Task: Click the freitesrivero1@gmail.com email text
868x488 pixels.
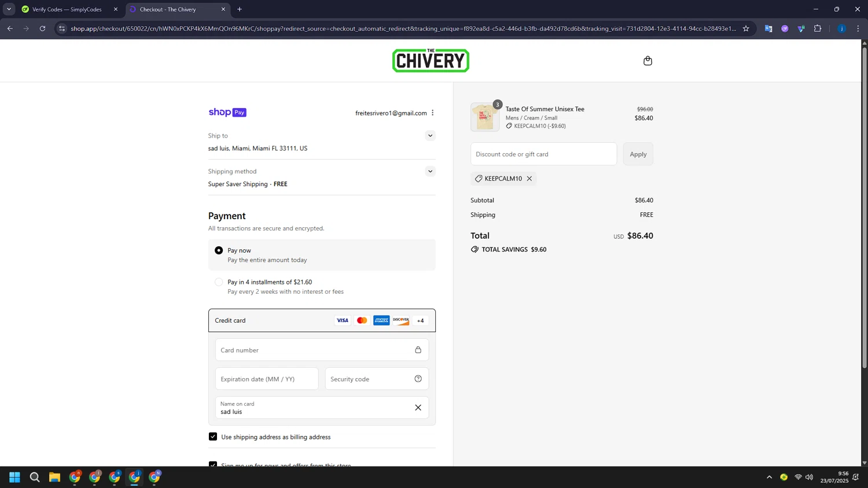Action: (391, 113)
